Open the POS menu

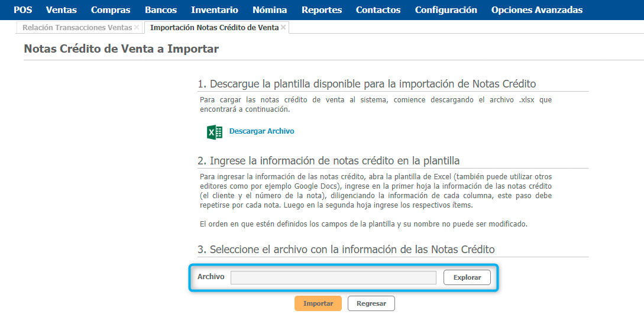(22, 10)
